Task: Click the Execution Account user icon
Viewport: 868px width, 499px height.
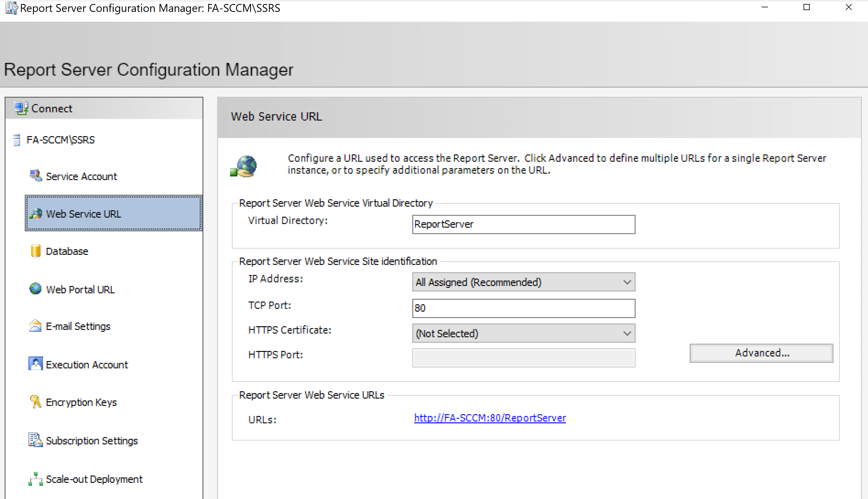Action: [x=35, y=364]
